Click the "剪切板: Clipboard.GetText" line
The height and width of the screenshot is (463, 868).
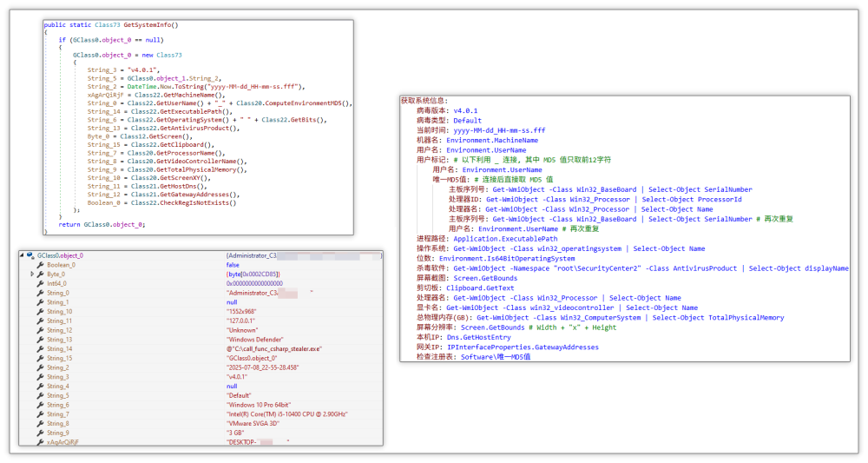(x=465, y=288)
